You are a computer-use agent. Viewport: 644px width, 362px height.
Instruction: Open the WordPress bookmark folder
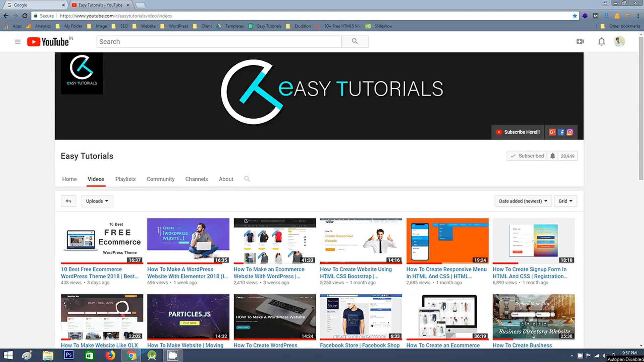[x=174, y=26]
